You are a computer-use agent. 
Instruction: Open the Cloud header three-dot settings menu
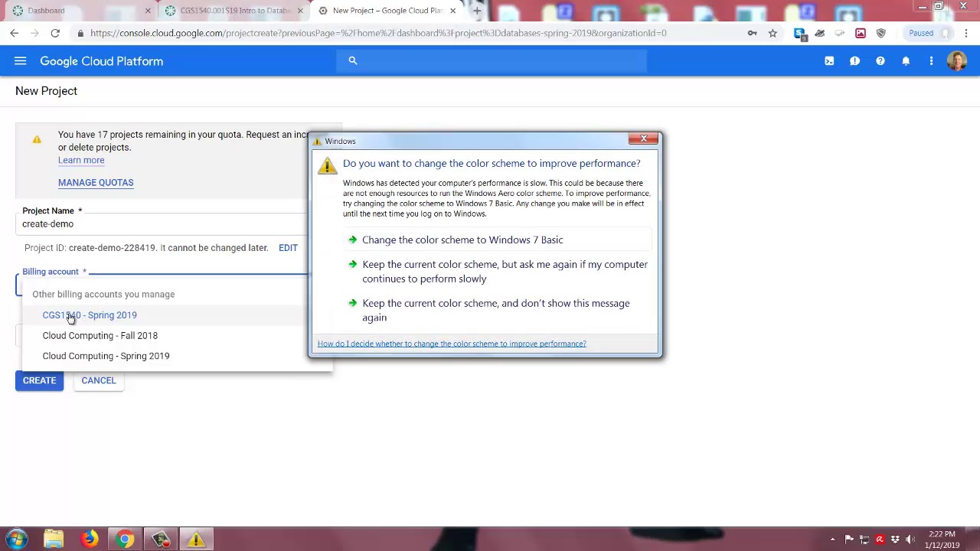tap(931, 61)
